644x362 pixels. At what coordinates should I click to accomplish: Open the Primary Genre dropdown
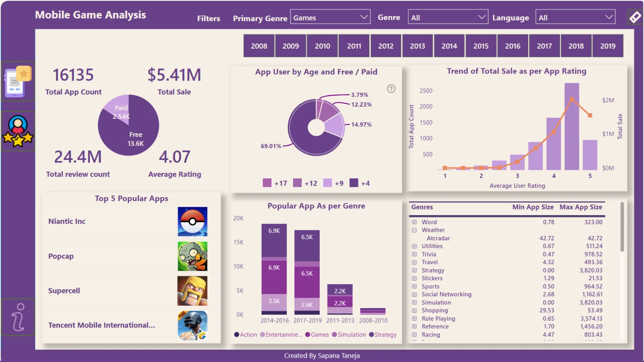330,17
